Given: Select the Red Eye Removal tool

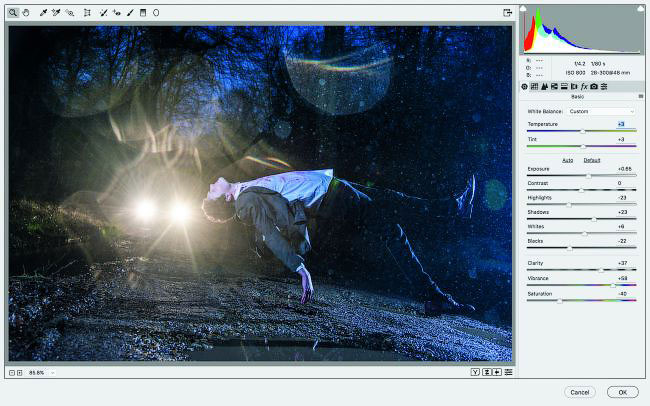Looking at the screenshot, I should click(116, 13).
